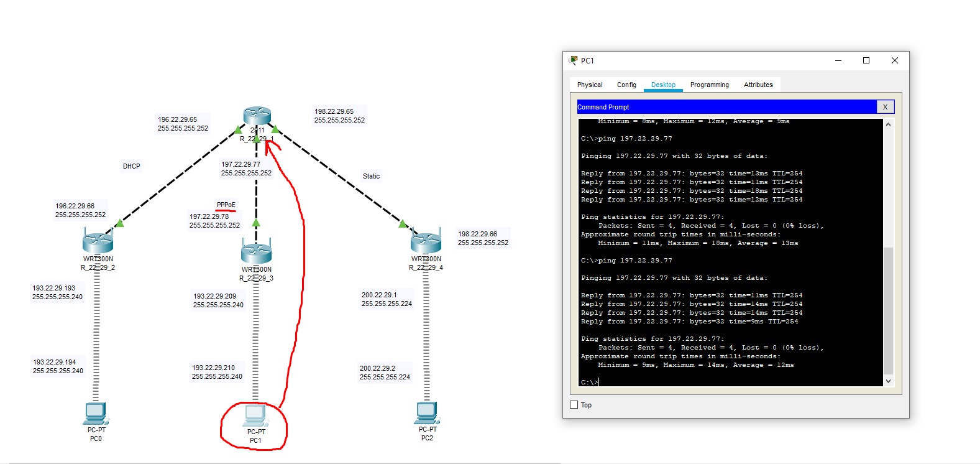This screenshot has height=464, width=980.
Task: Open the circled PC1 computer icon
Action: pos(255,415)
